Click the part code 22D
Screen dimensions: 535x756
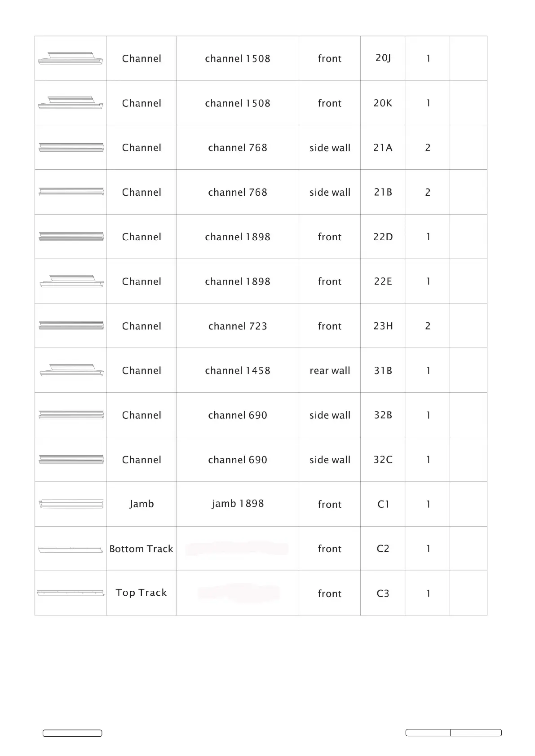tap(383, 237)
